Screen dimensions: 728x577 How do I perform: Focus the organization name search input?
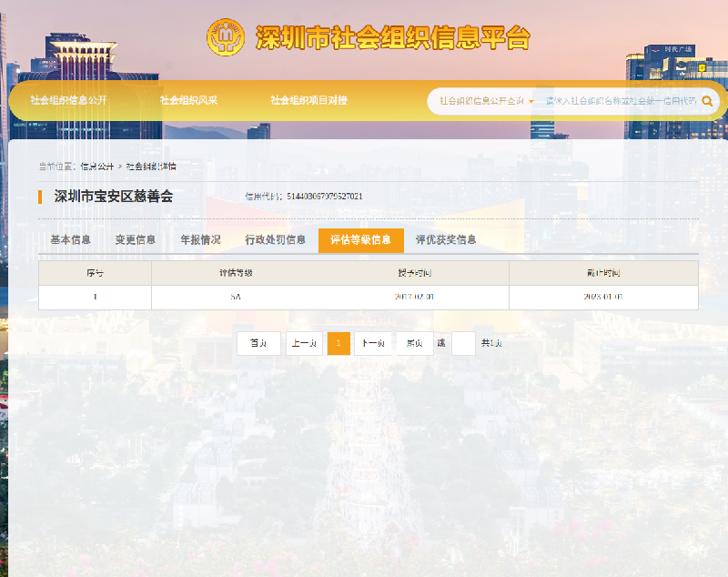(621, 101)
